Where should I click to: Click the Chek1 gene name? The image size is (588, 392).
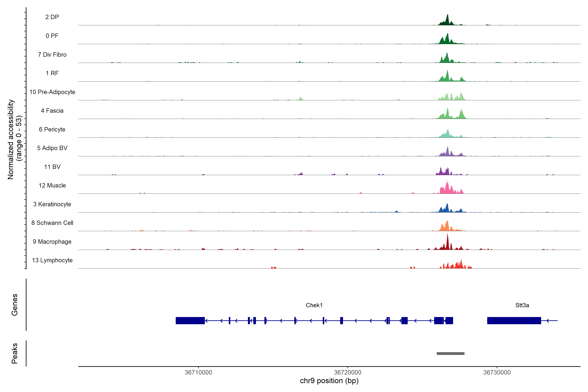[314, 305]
